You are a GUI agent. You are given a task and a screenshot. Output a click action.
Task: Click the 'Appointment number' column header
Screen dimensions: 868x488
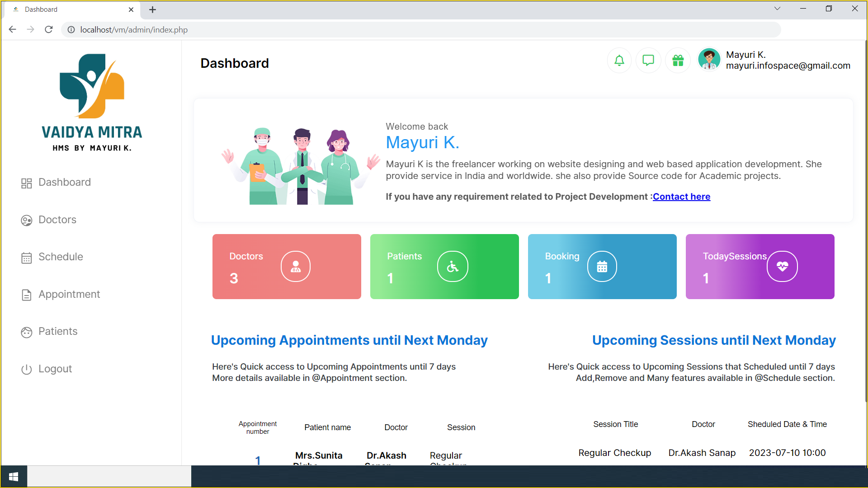[x=258, y=427]
